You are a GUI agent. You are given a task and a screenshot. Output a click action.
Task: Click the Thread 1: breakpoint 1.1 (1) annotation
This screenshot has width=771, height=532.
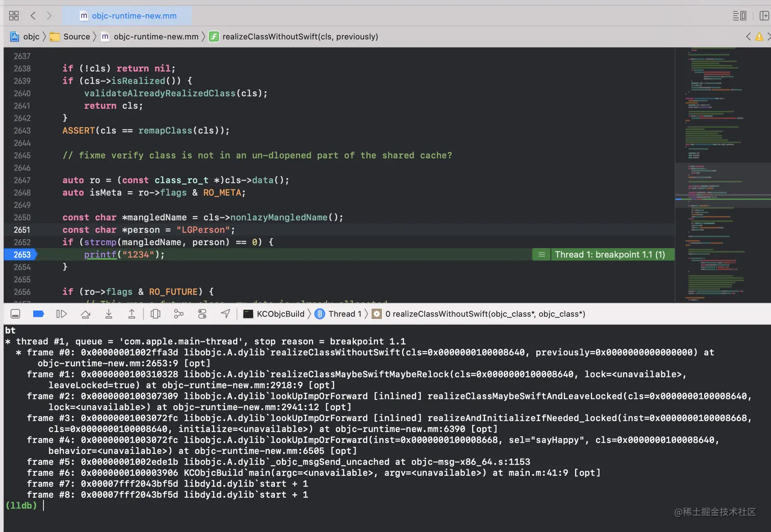(610, 255)
